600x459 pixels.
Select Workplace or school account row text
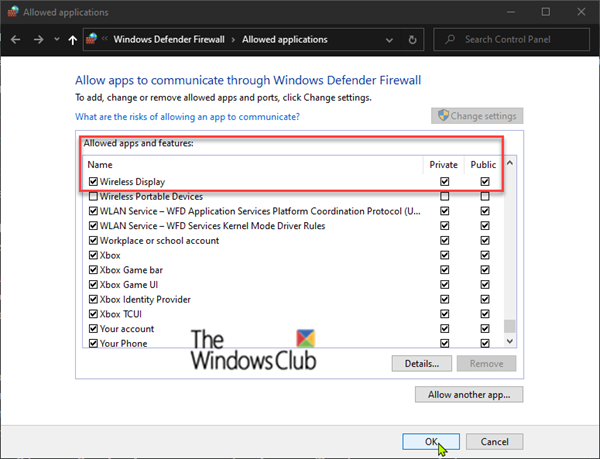159,241
